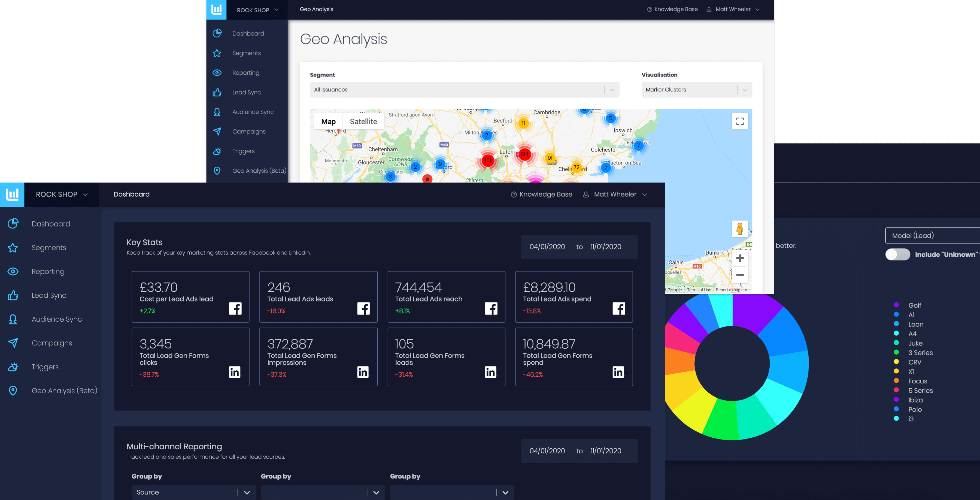
Task: Click the 214 red marker cluster on map
Action: click(524, 154)
